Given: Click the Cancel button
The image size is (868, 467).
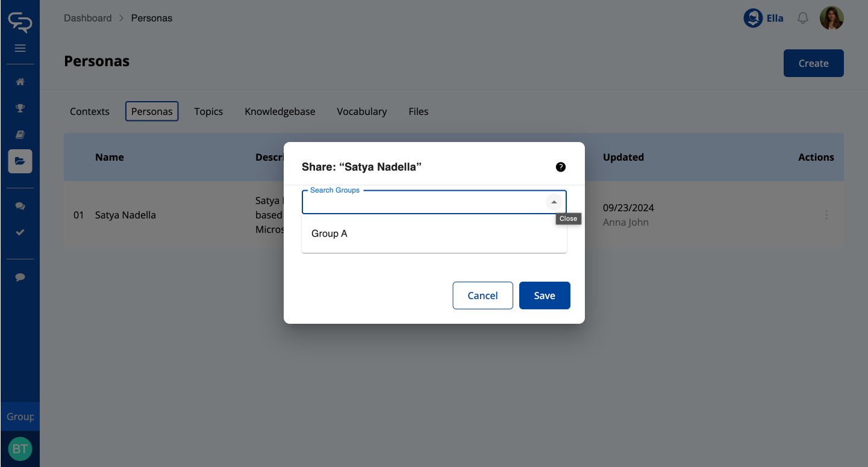Looking at the screenshot, I should click(482, 295).
